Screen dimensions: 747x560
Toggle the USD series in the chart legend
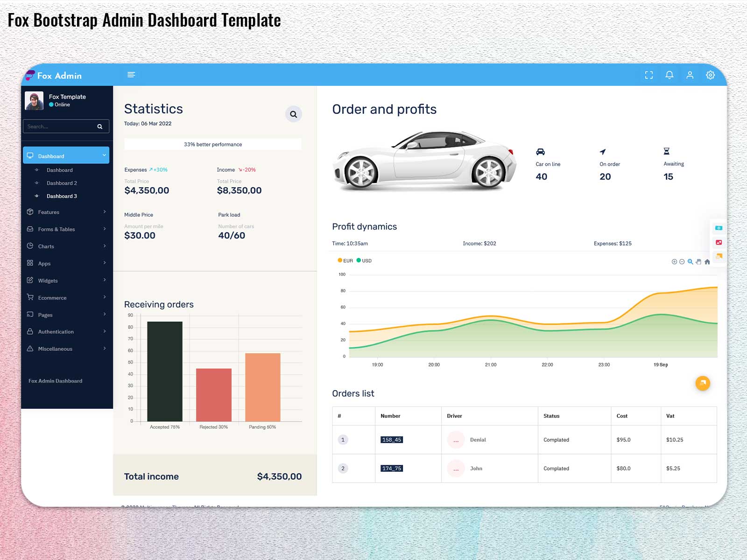(365, 260)
